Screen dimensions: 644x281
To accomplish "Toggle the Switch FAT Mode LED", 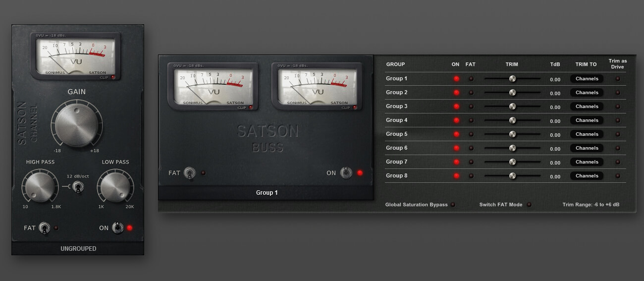I will [x=529, y=205].
